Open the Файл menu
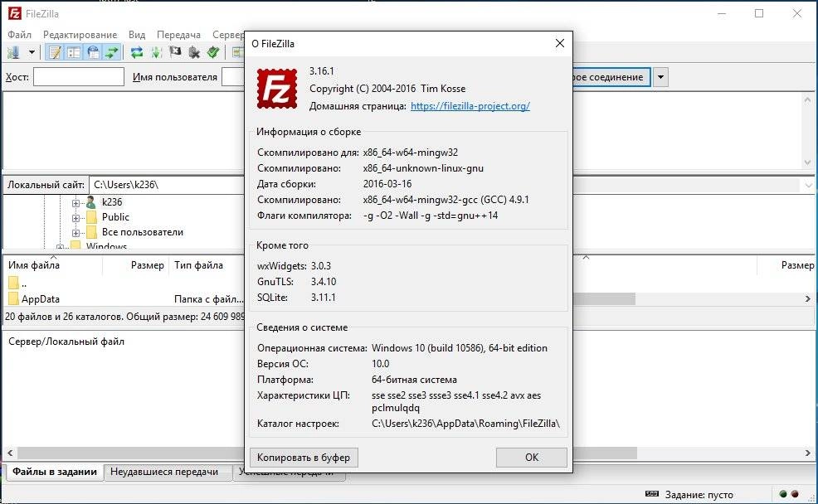The image size is (818, 504). click(19, 34)
